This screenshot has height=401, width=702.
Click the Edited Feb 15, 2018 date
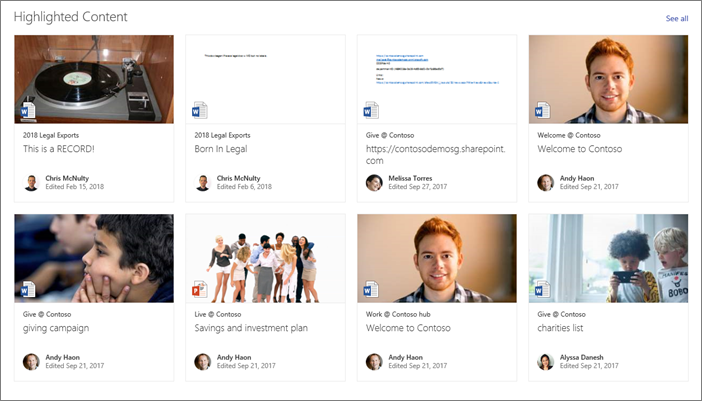click(x=74, y=187)
